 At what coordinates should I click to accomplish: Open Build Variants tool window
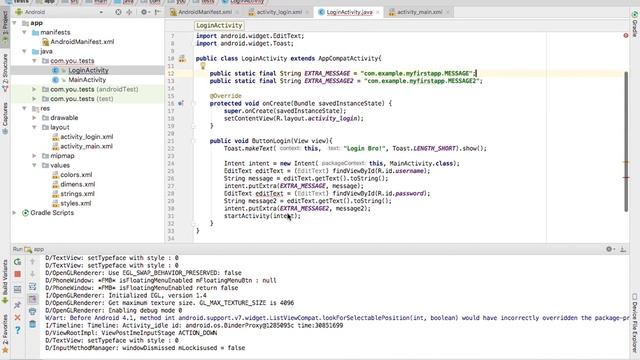(x=5, y=282)
